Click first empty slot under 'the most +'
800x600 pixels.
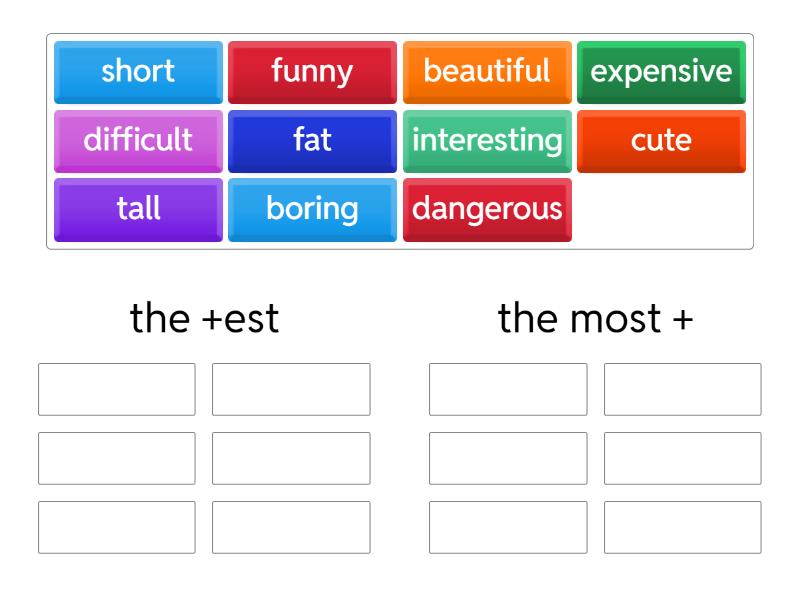pyautogui.click(x=508, y=389)
